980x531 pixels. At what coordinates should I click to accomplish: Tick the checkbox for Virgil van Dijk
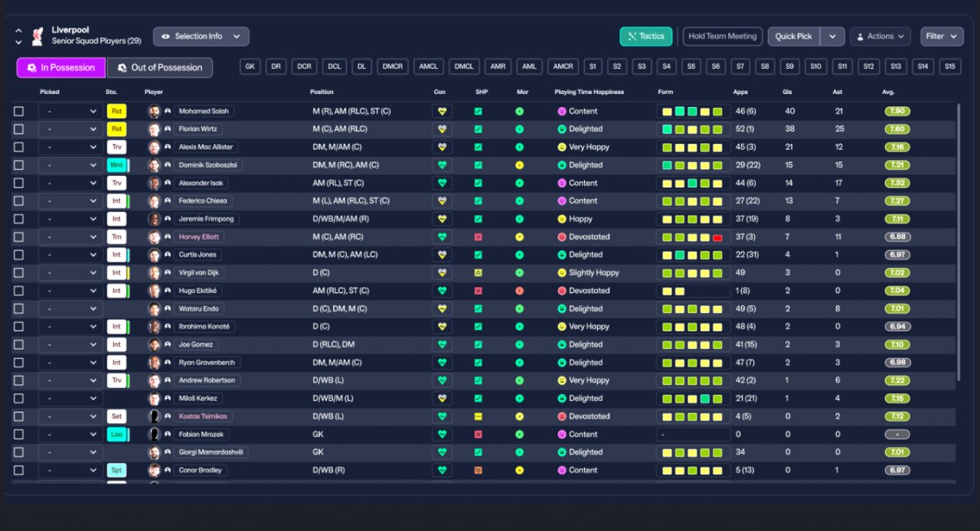[x=18, y=272]
